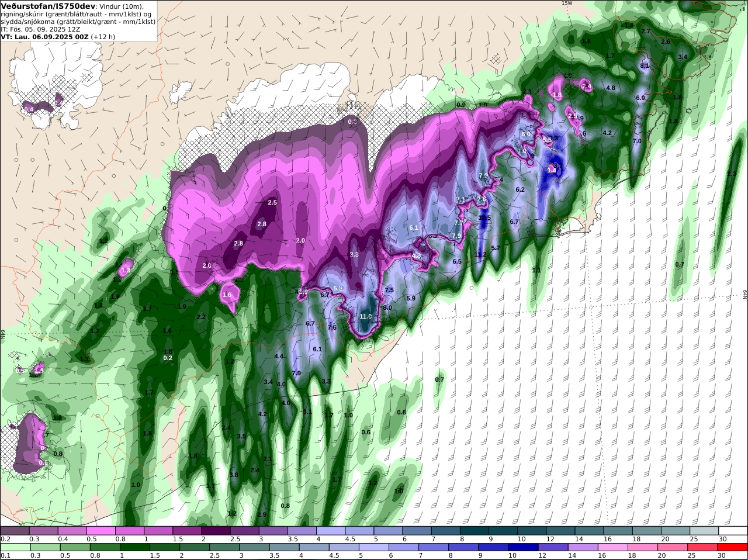
Task: Click the 6.2 precipitation value
Action: [520, 190]
